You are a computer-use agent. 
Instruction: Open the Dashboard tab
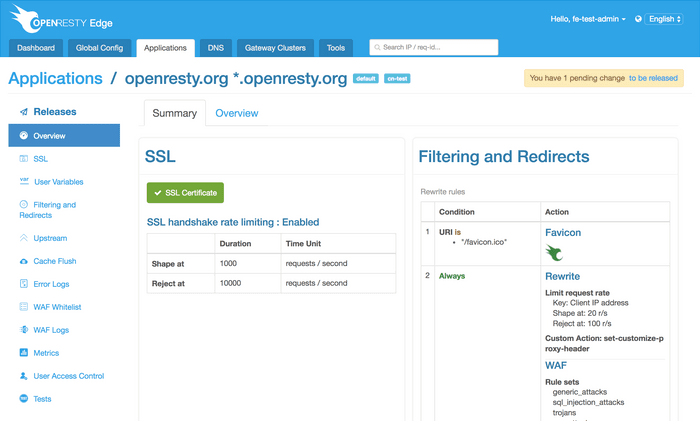pyautogui.click(x=36, y=48)
